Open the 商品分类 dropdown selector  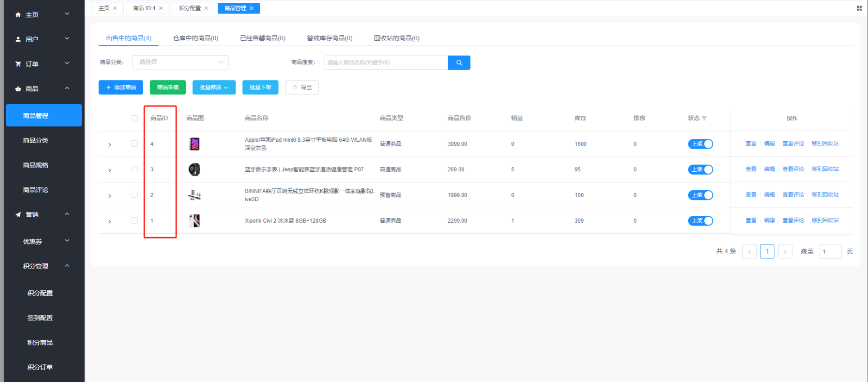(x=180, y=62)
